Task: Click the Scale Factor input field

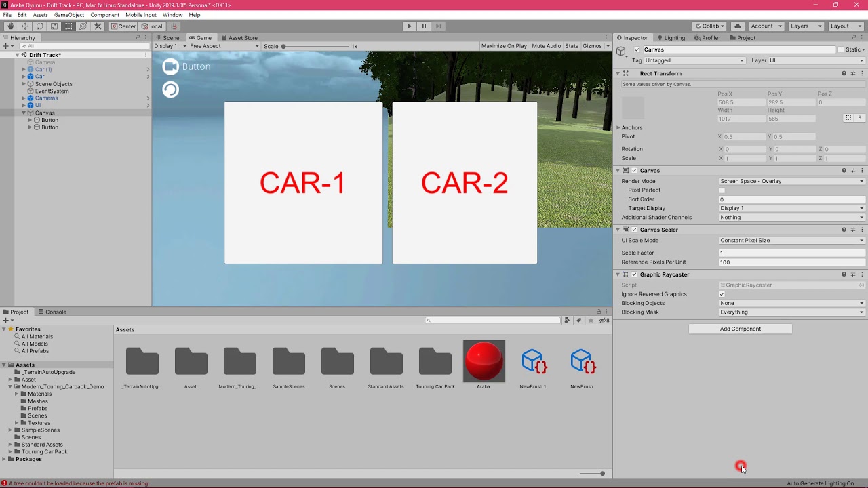Action: (792, 253)
